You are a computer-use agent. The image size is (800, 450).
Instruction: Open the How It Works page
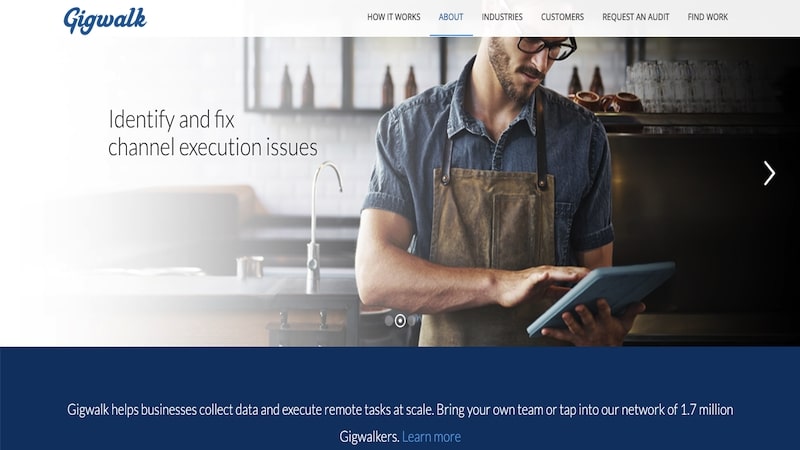coord(393,17)
